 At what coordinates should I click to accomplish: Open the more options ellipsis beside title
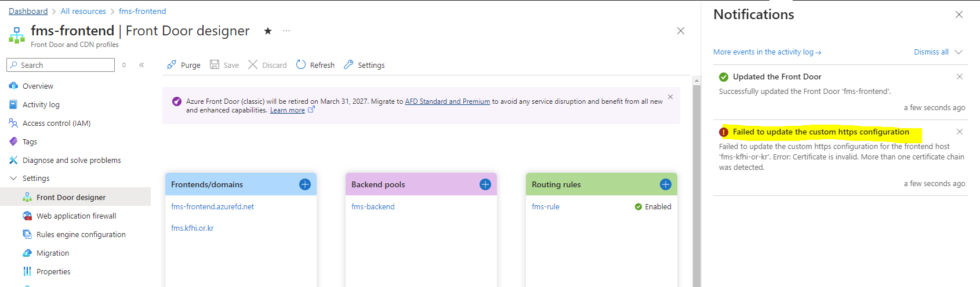tap(286, 31)
